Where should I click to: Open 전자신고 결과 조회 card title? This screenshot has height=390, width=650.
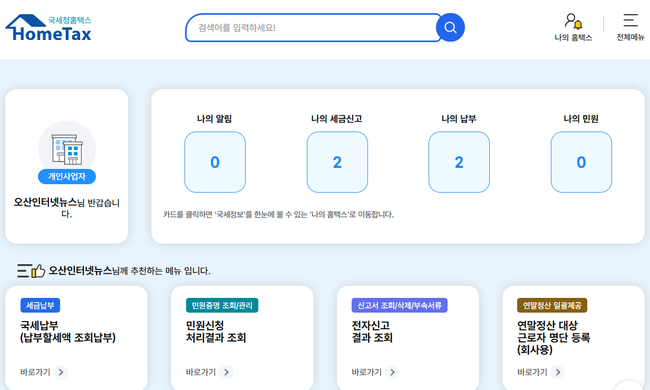372,332
